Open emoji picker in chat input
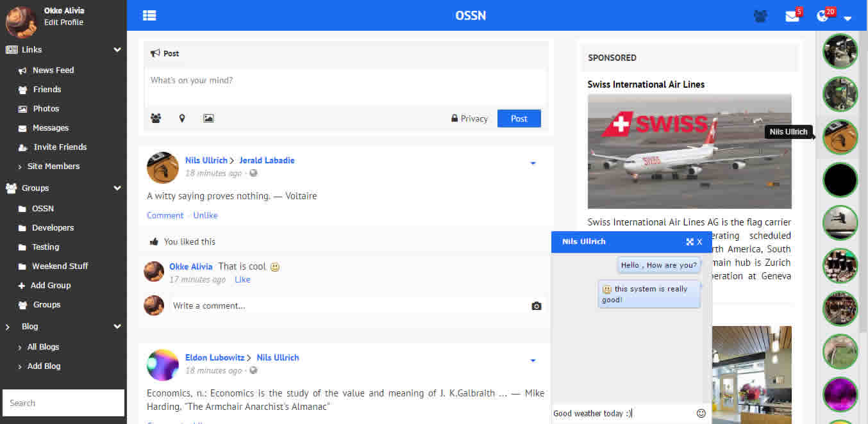The width and height of the screenshot is (868, 424). click(701, 414)
